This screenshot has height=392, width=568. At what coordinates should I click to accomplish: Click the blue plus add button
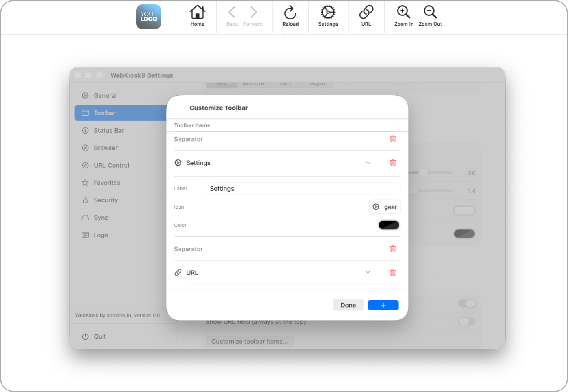click(383, 305)
